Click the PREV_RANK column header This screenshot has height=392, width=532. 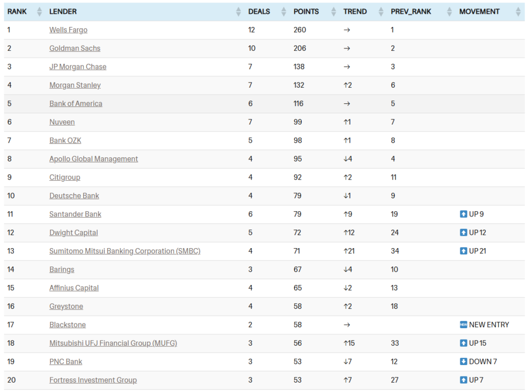point(411,11)
